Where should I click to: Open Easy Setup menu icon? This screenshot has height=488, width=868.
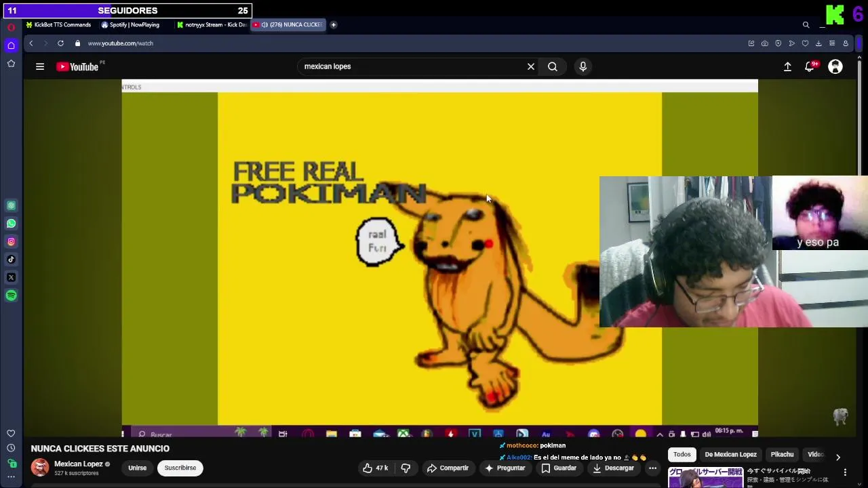coord(832,43)
